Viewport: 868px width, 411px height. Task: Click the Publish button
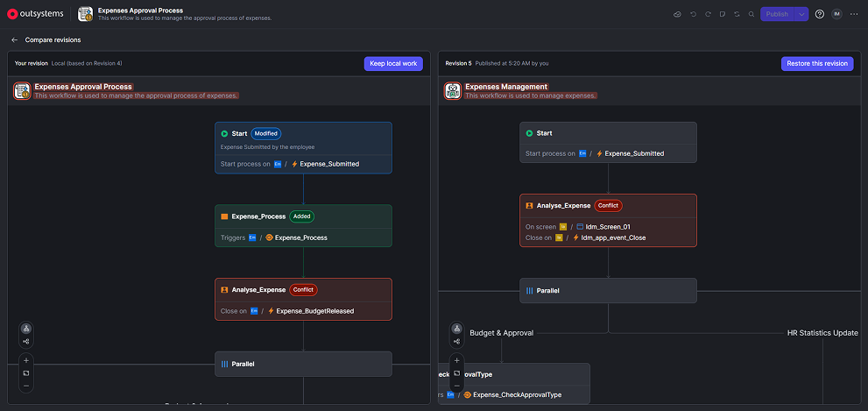coord(777,14)
